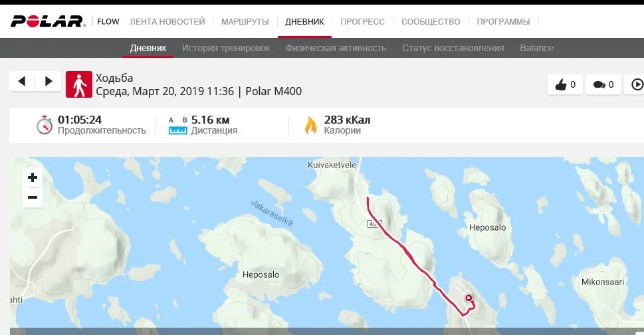Switch to Физическая активность tab
Screen dimensions: 644x335
336,48
